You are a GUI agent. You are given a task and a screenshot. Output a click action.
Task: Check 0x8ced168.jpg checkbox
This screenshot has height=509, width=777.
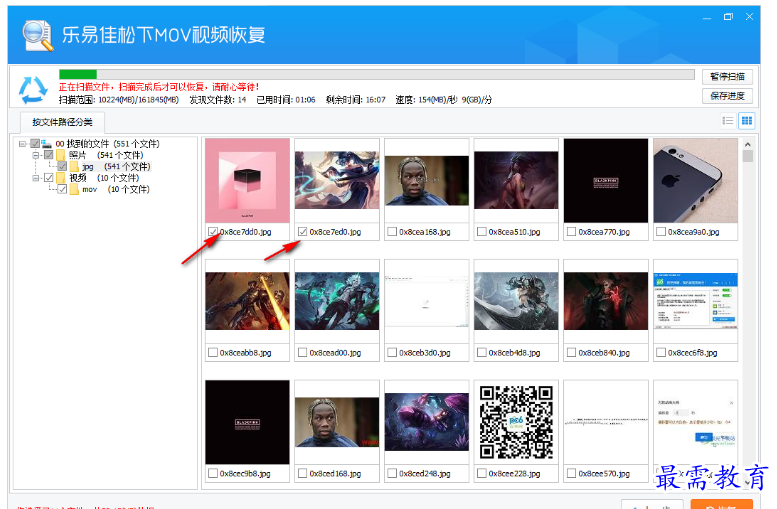302,473
